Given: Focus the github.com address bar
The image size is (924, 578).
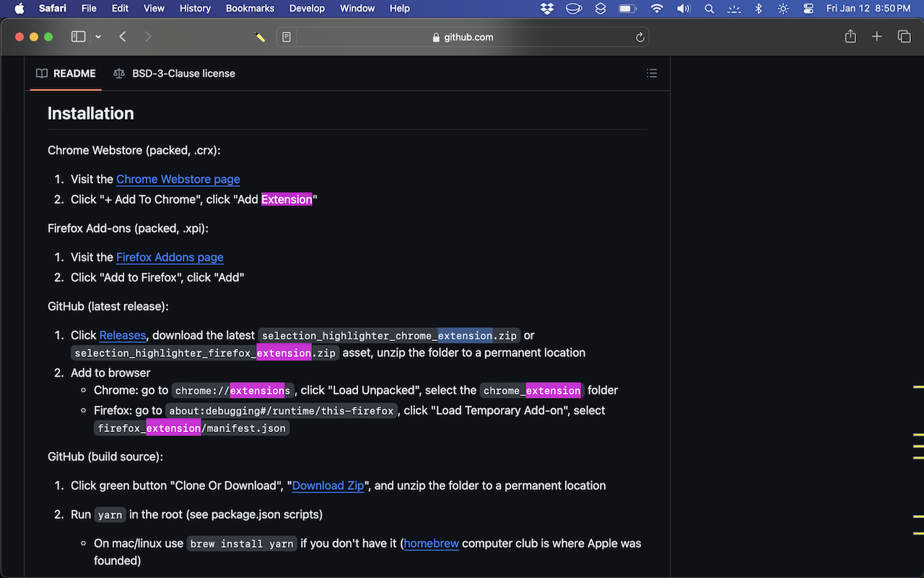Looking at the screenshot, I should point(463,37).
